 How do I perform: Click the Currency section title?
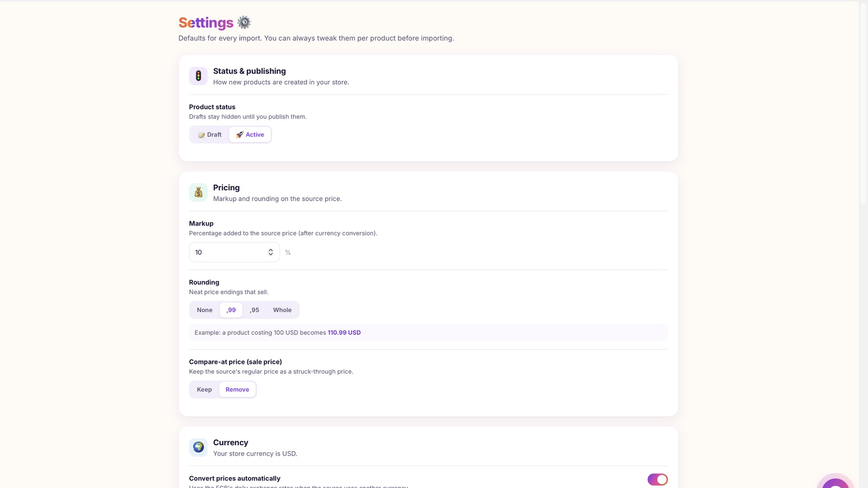click(231, 442)
